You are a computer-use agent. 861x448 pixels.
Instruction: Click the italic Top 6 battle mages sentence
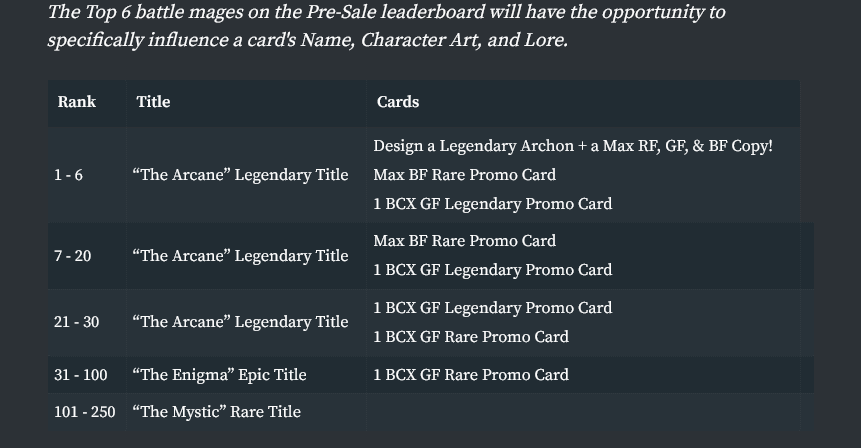coord(387,26)
